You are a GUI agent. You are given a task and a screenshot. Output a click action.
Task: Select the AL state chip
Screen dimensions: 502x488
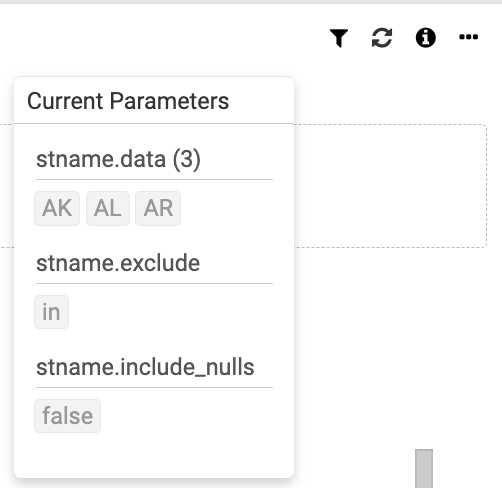point(108,208)
